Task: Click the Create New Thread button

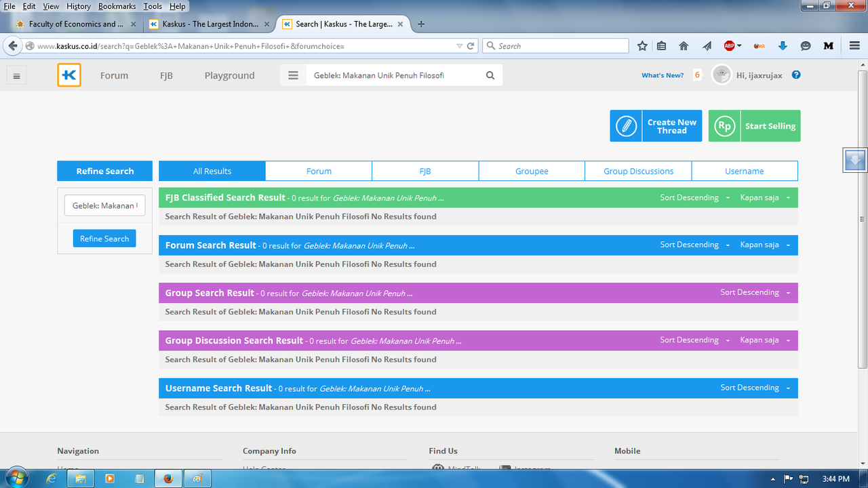Action: pyautogui.click(x=656, y=126)
